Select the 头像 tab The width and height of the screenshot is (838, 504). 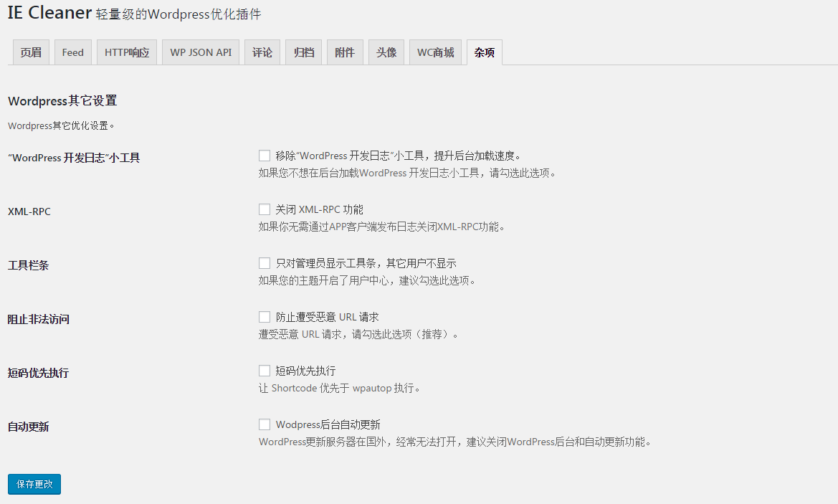[386, 52]
